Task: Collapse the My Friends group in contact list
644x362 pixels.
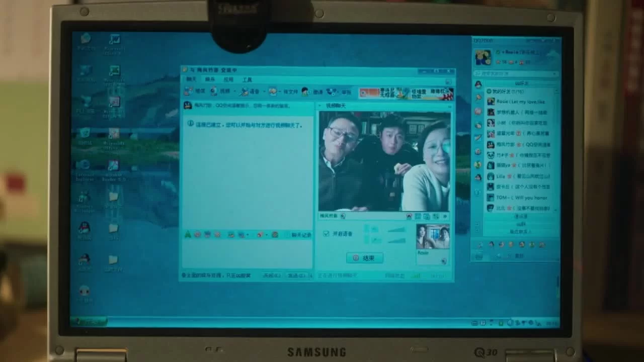Action: (x=489, y=92)
